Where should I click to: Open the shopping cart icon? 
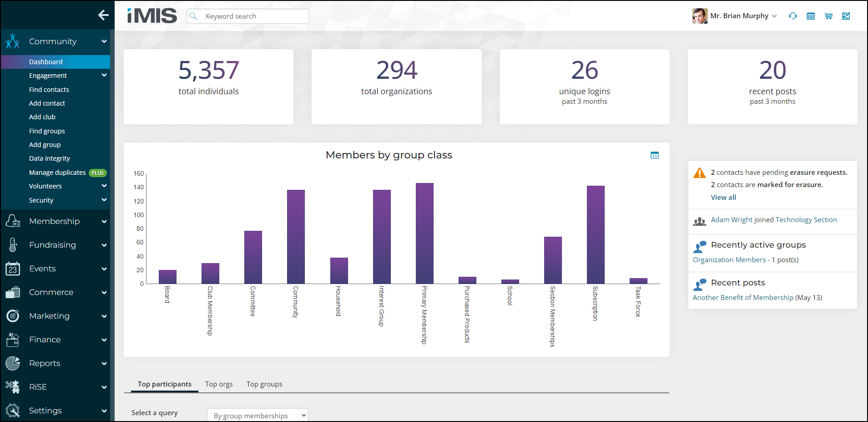828,16
